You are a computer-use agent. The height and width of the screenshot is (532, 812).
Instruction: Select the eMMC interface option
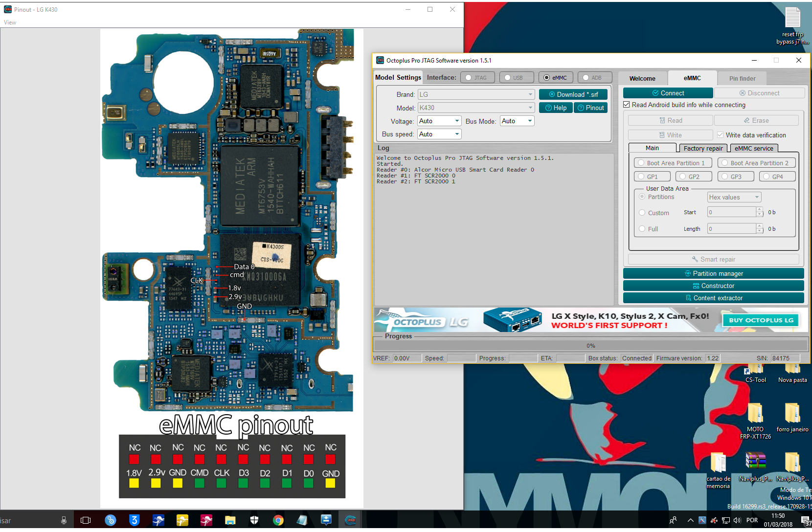point(556,78)
